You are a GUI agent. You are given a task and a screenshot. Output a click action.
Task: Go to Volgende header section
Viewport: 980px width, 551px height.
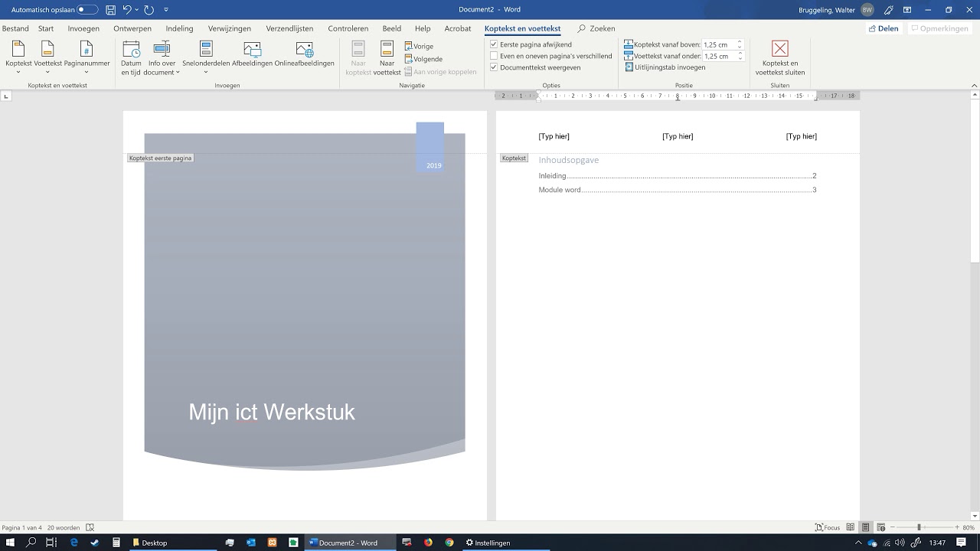423,59
